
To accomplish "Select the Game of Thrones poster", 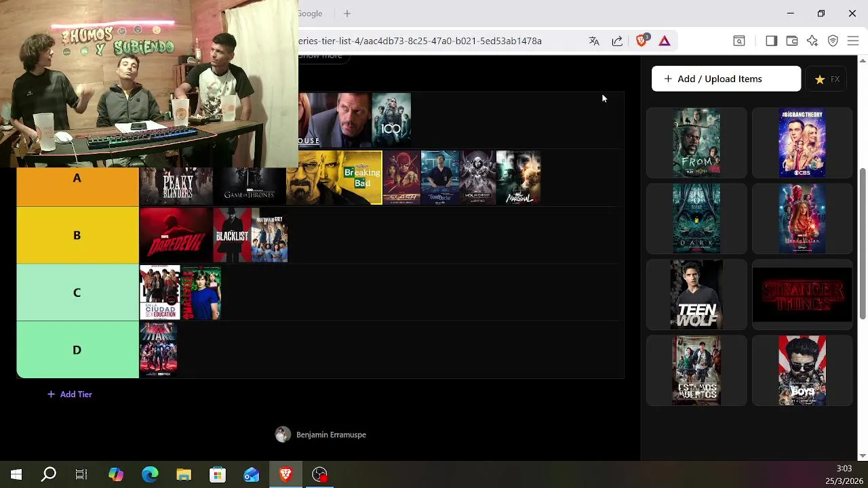I will point(250,186).
